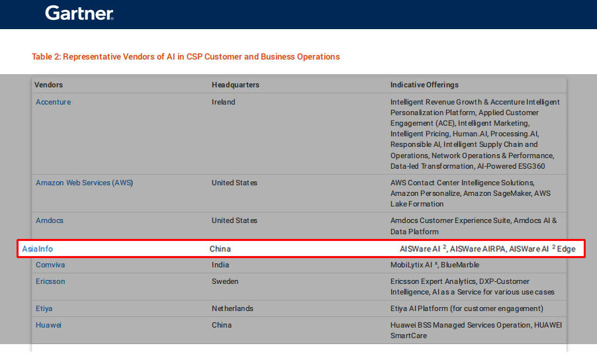Click the Indicative Offerings column header
597x364 pixels.
coord(424,85)
